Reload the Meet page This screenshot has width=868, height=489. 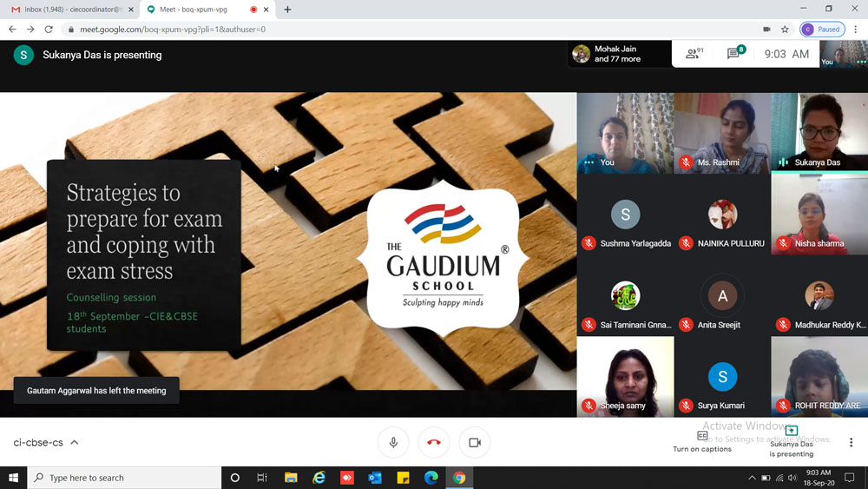tap(49, 30)
